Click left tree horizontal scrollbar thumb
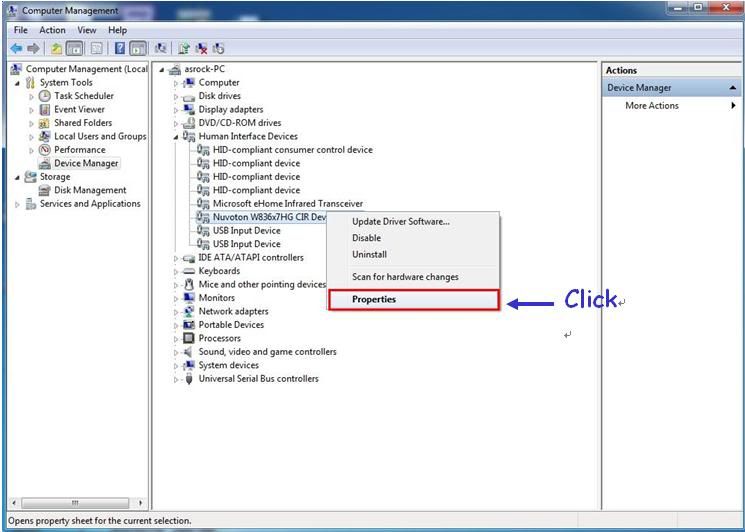The height and width of the screenshot is (532, 745). (x=75, y=503)
